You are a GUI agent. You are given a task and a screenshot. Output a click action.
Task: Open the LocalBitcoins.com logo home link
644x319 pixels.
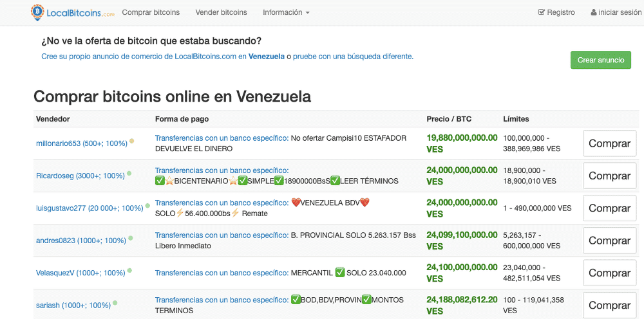pos(73,13)
